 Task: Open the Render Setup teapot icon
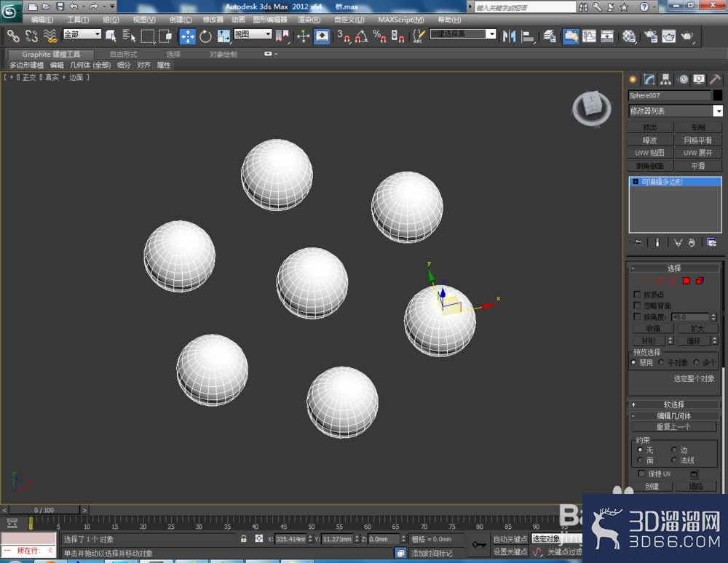(x=650, y=36)
